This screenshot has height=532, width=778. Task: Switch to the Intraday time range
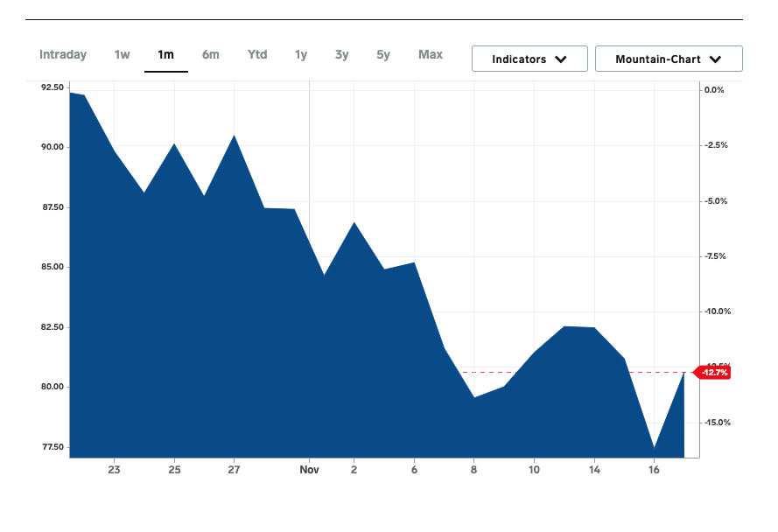coord(63,55)
